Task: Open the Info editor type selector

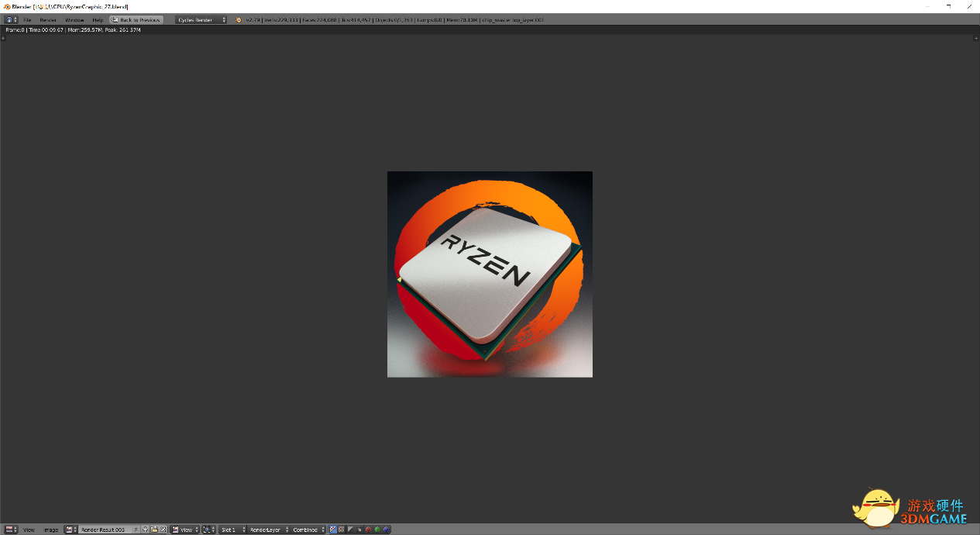Action: coord(12,19)
